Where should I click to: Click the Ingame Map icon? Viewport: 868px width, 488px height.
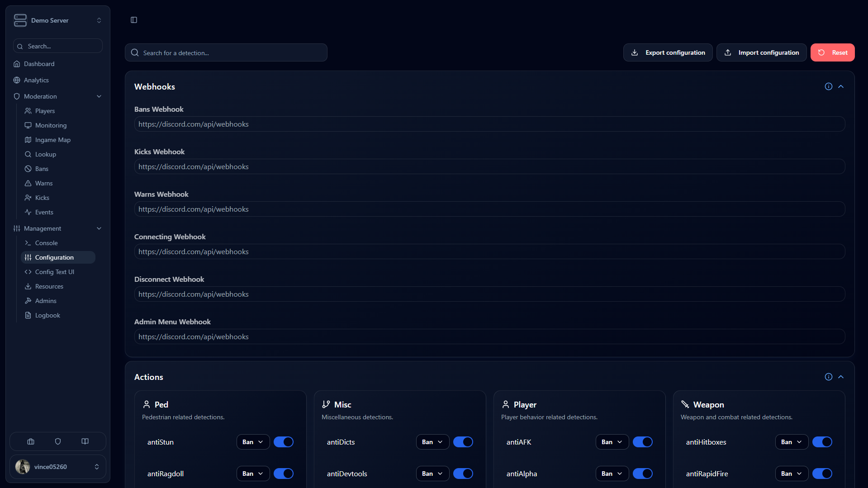(28, 140)
